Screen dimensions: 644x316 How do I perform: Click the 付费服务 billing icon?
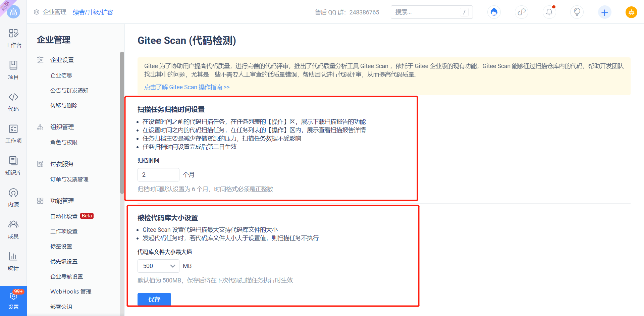tap(40, 164)
